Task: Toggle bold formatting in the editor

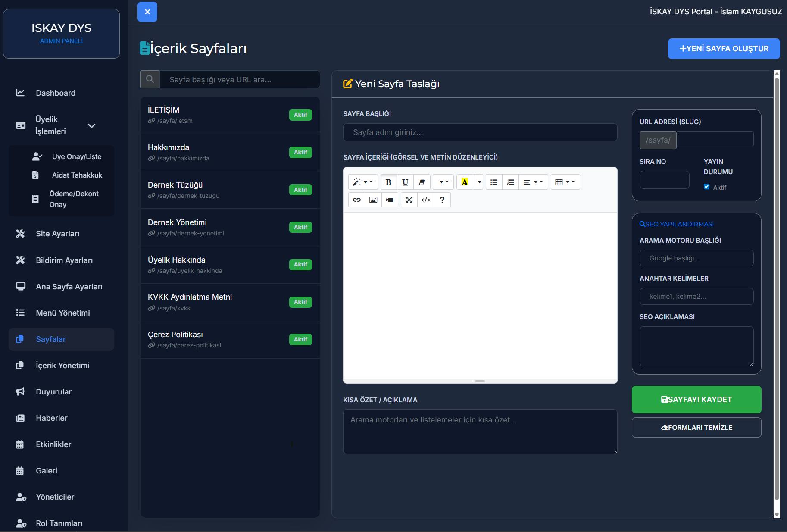Action: [x=388, y=182]
